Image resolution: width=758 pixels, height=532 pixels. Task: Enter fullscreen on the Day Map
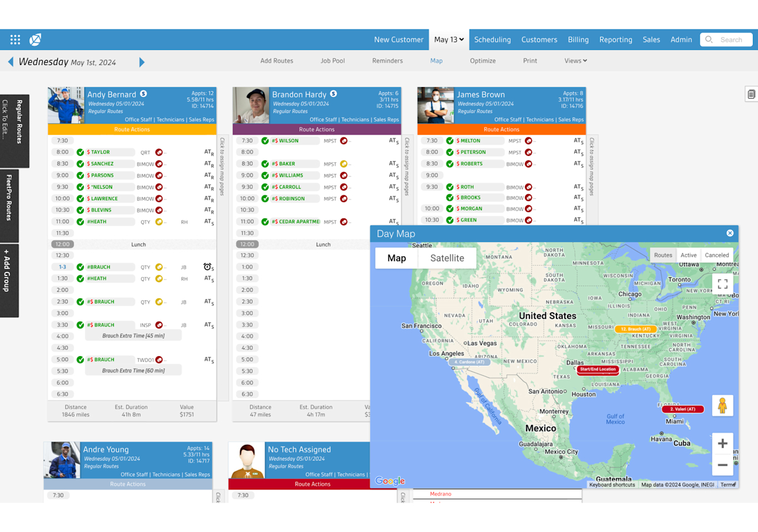tap(722, 283)
